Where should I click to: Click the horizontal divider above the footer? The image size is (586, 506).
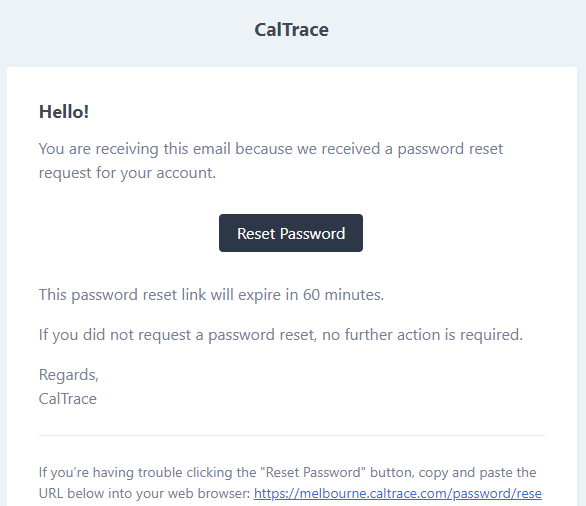tap(292, 435)
